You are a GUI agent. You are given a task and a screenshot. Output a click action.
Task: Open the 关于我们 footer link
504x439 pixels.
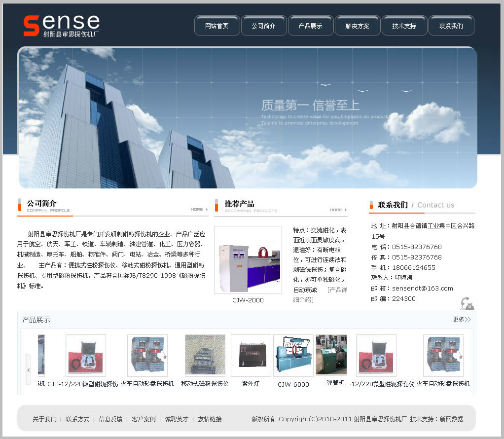click(x=44, y=419)
